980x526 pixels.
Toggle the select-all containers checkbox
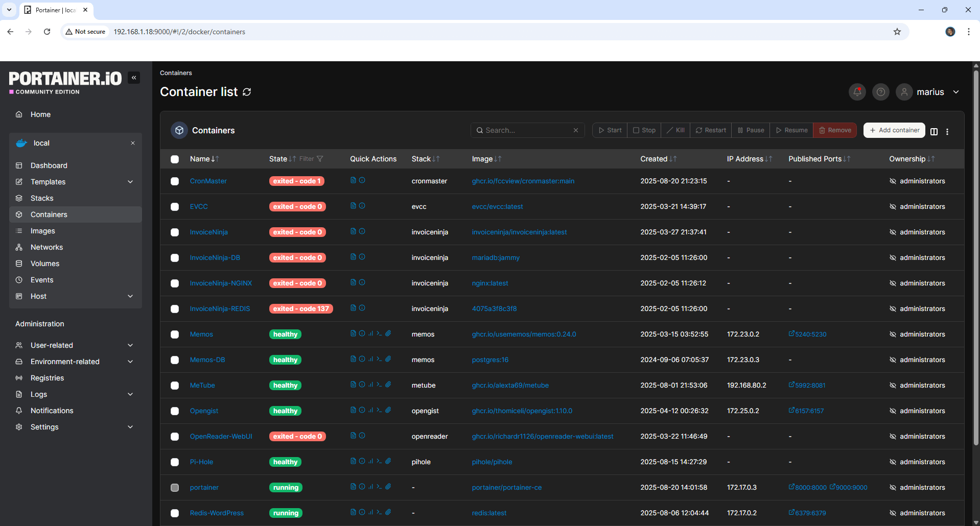click(x=175, y=159)
